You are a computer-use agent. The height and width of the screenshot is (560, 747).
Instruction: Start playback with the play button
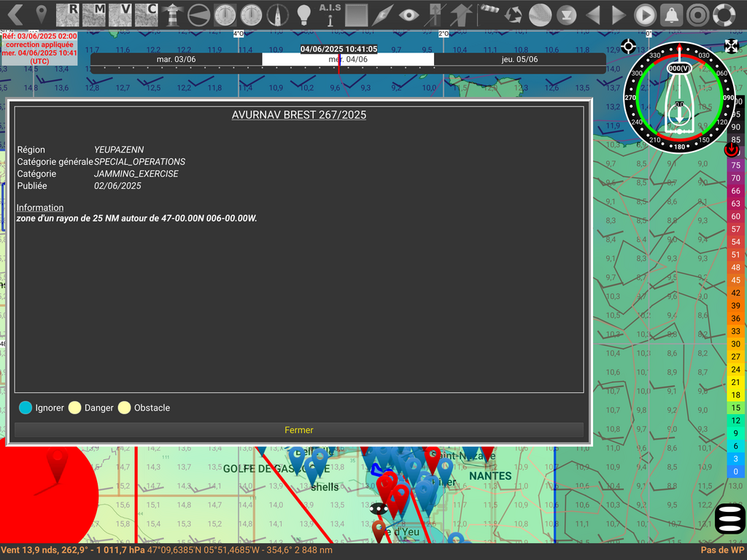click(x=645, y=15)
